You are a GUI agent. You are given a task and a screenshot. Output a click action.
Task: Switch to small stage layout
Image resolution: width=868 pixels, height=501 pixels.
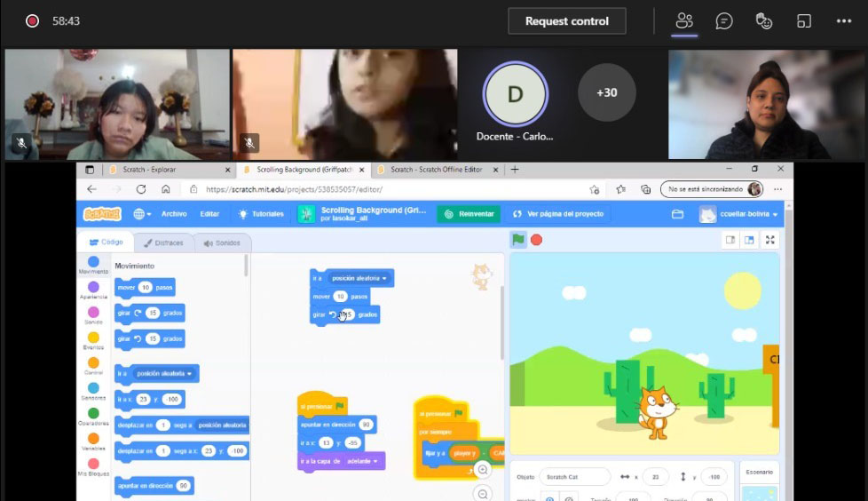click(x=730, y=240)
